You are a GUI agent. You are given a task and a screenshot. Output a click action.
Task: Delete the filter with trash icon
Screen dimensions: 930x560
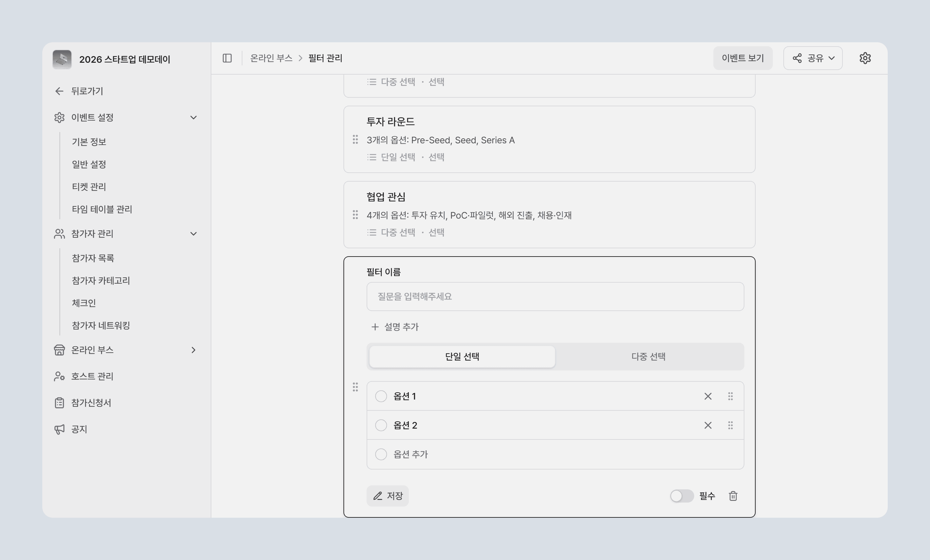[733, 496]
